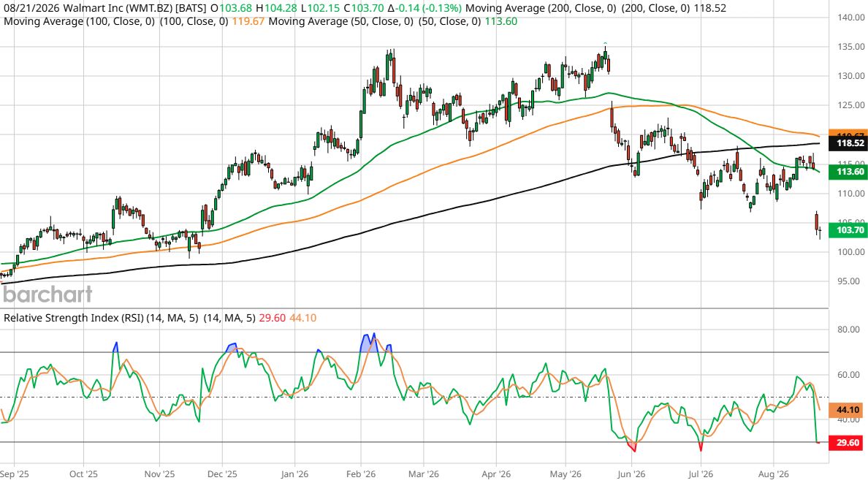
Task: Click the Dec '25 date axis label
Action: [x=222, y=474]
